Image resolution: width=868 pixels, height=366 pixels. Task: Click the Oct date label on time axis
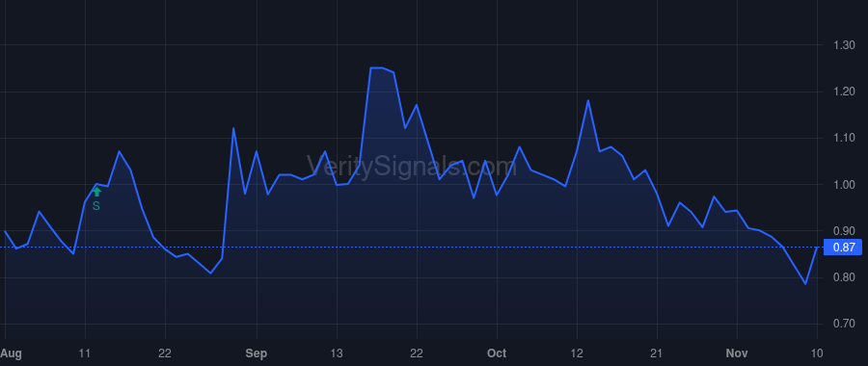tap(497, 353)
